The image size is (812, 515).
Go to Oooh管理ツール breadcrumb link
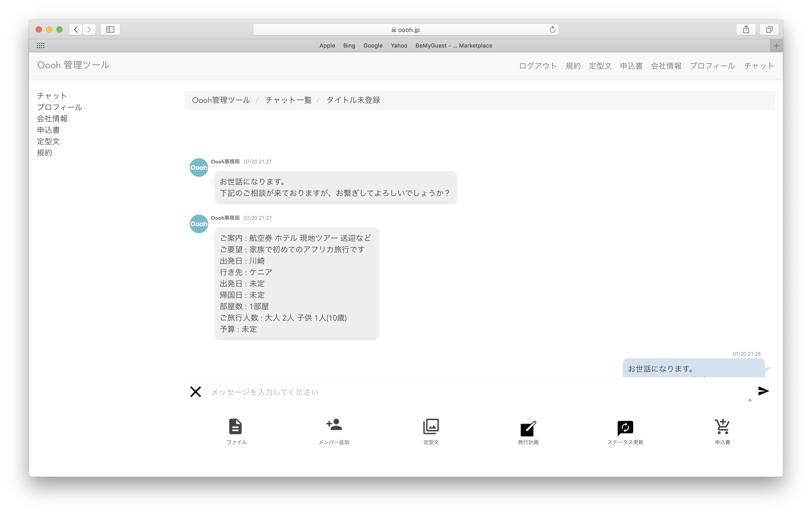pos(221,100)
